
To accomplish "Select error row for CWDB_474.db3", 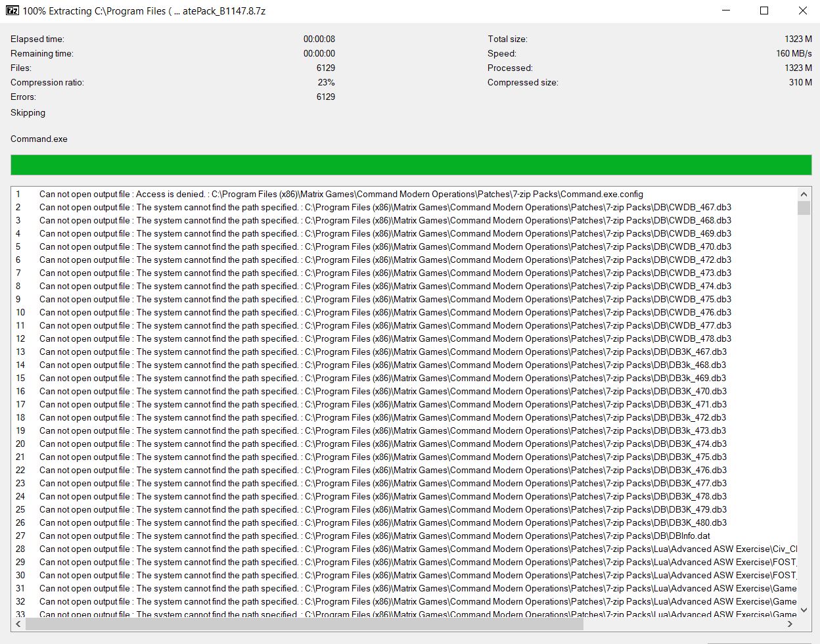I will 404,286.
